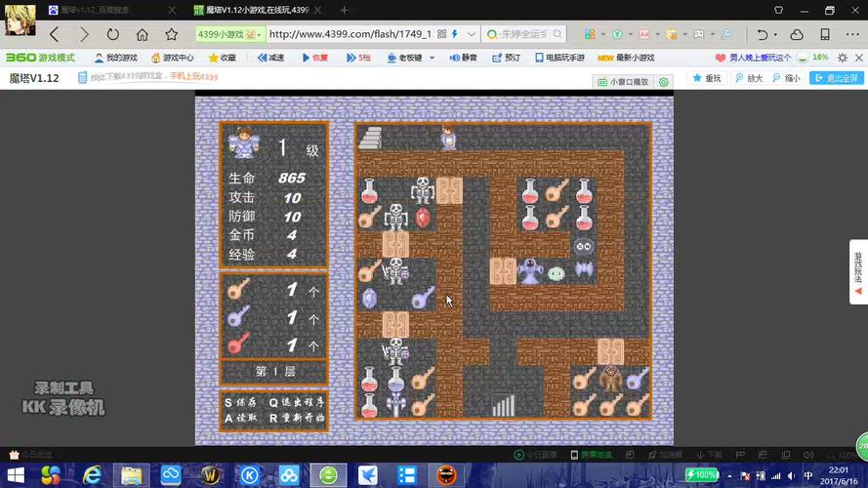Open 最新小游戏 NEW link
The image size is (868, 488).
click(x=626, y=58)
